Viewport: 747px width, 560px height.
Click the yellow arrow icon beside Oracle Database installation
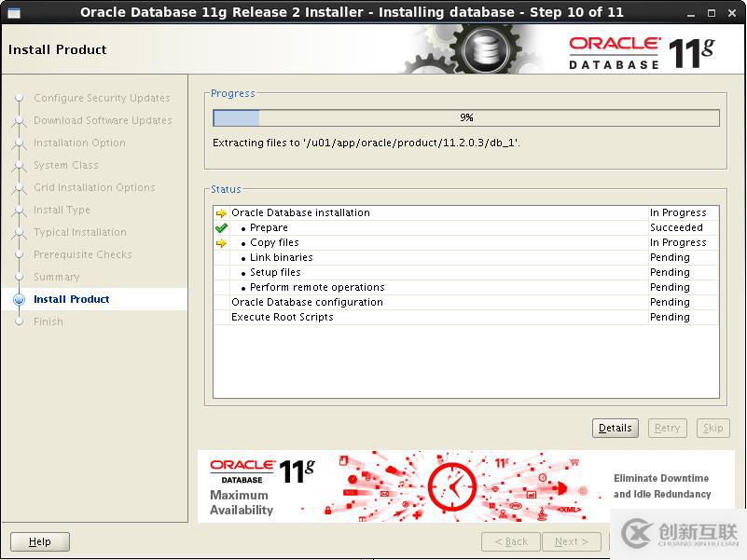pyautogui.click(x=221, y=212)
